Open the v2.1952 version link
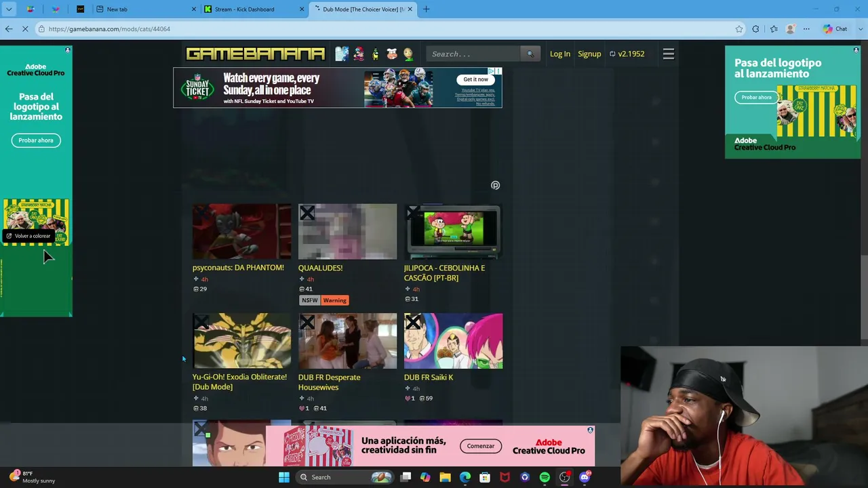Image resolution: width=868 pixels, height=488 pixels. (x=627, y=54)
